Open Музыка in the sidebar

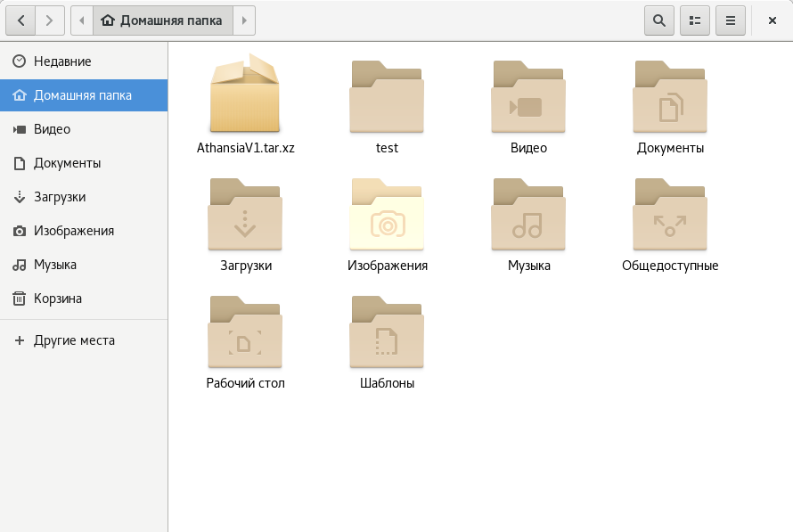tap(84, 265)
